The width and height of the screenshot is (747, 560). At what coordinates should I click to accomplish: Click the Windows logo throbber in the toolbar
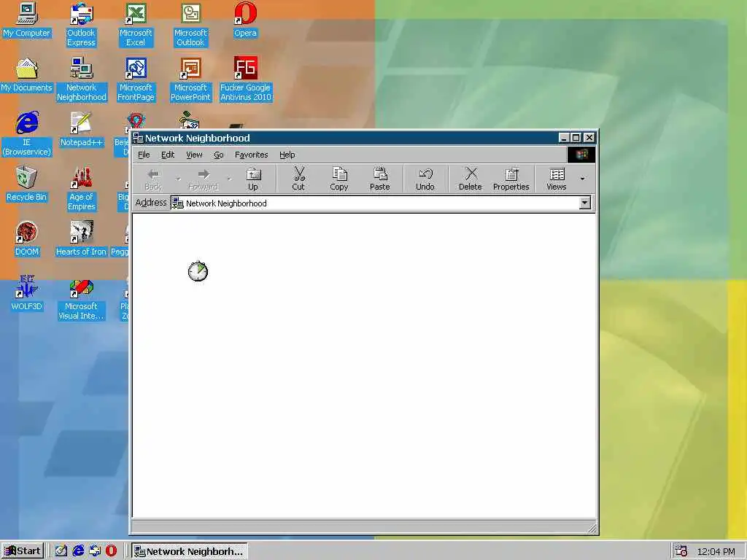coord(581,155)
